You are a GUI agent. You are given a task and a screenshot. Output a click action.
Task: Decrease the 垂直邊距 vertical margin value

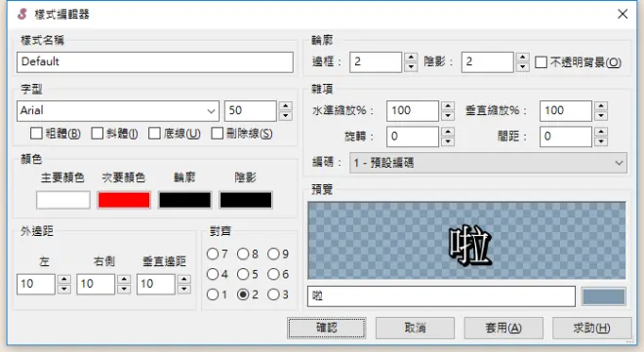[184, 290]
